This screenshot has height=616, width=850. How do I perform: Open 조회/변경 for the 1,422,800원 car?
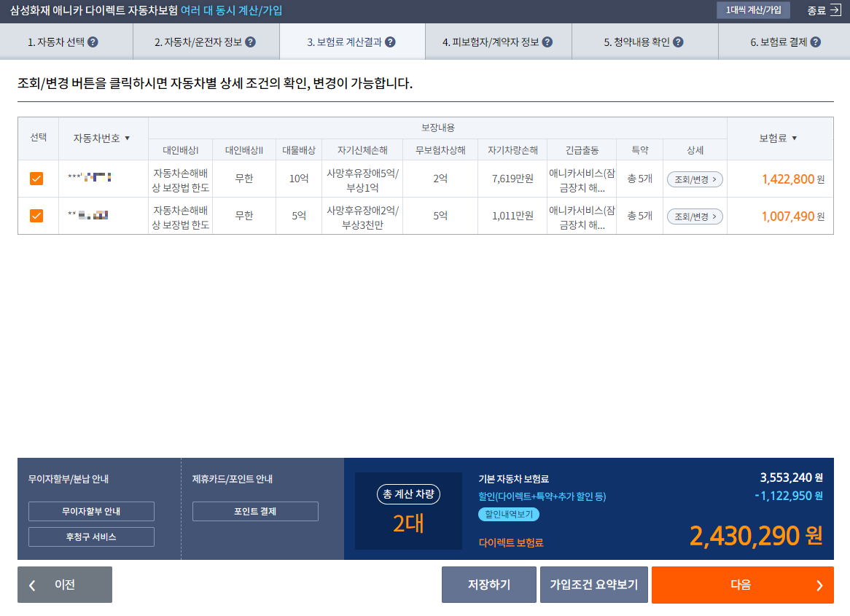(695, 179)
